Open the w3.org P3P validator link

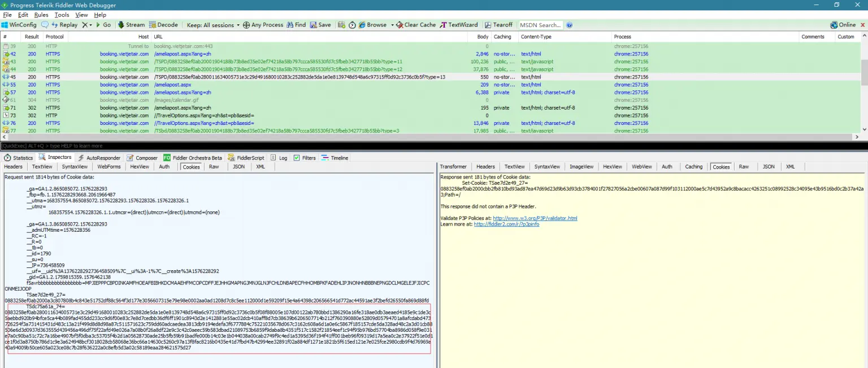(535, 218)
